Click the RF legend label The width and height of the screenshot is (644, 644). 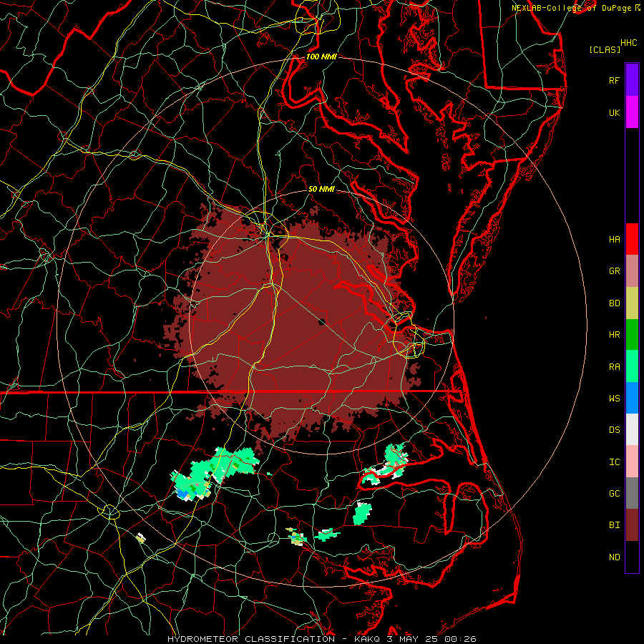click(614, 80)
